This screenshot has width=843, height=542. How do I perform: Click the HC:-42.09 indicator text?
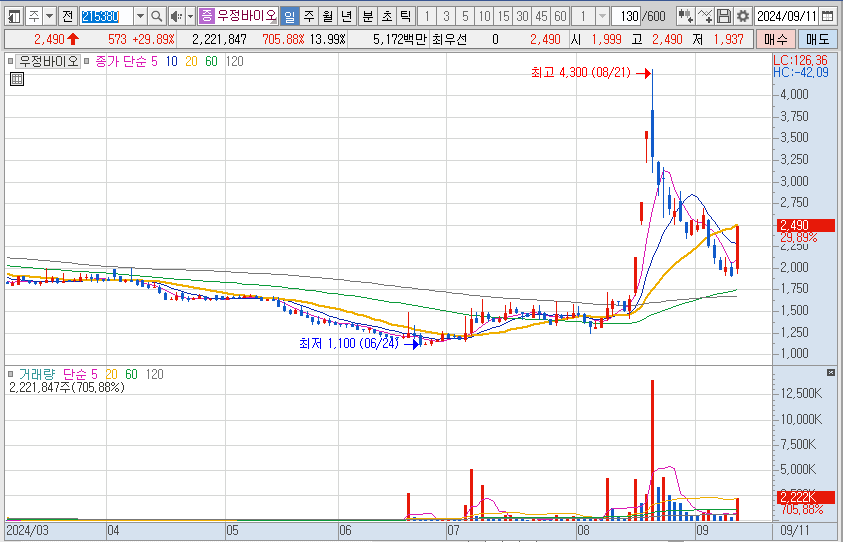tap(801, 73)
